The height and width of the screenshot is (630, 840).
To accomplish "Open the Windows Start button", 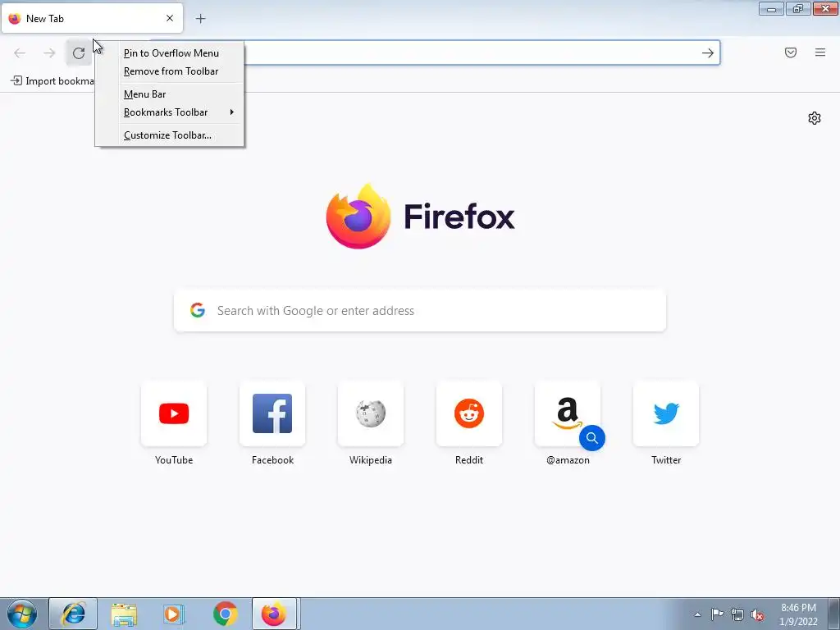I will (22, 614).
